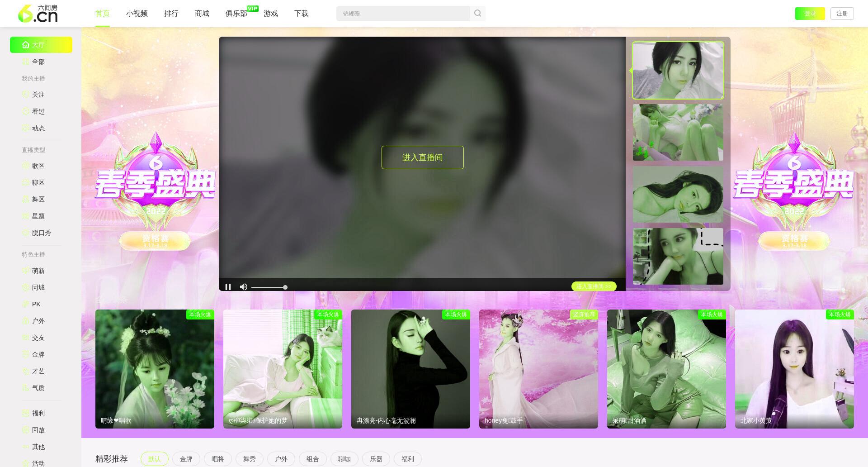The image size is (868, 467).
Task: Select 户外 recommendation filter
Action: [x=281, y=459]
